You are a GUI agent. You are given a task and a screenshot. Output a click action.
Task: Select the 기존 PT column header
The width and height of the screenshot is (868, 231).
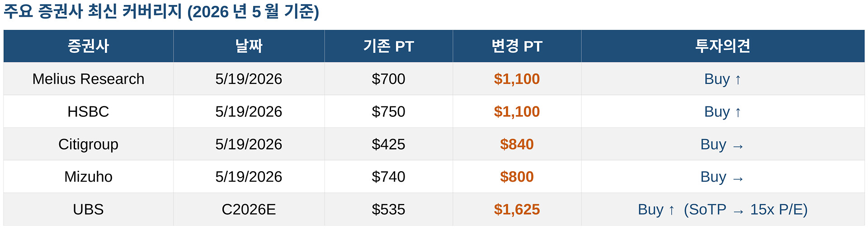(388, 46)
